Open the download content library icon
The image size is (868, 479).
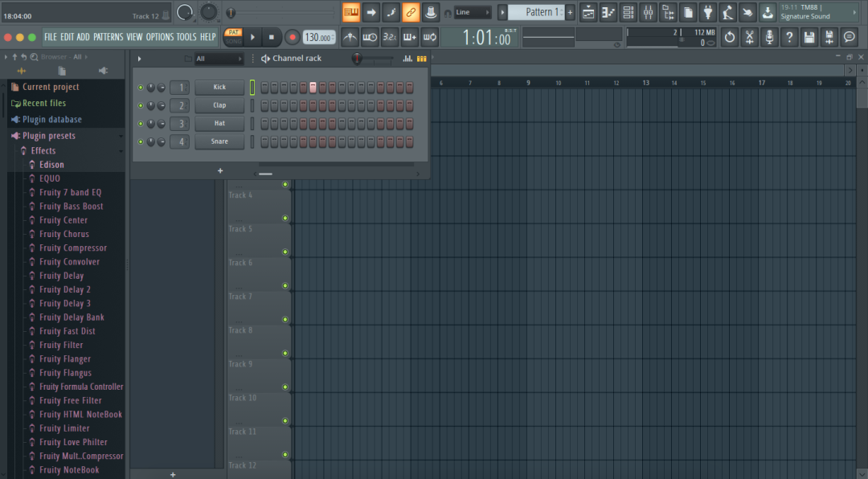[x=768, y=12]
